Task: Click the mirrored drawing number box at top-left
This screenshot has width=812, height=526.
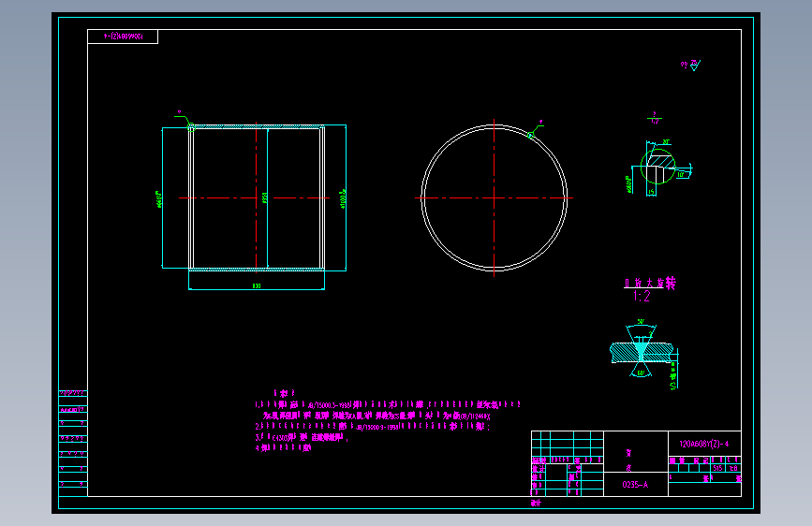Action: [x=123, y=37]
